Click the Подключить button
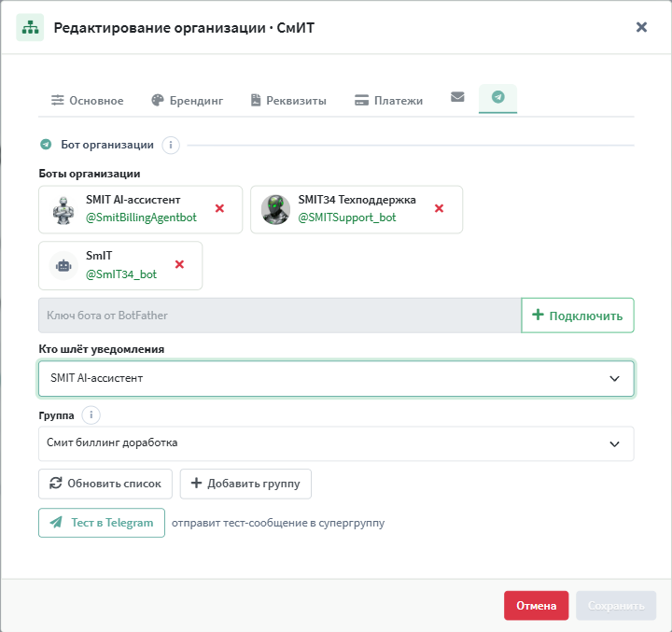672x632 pixels. 578,316
